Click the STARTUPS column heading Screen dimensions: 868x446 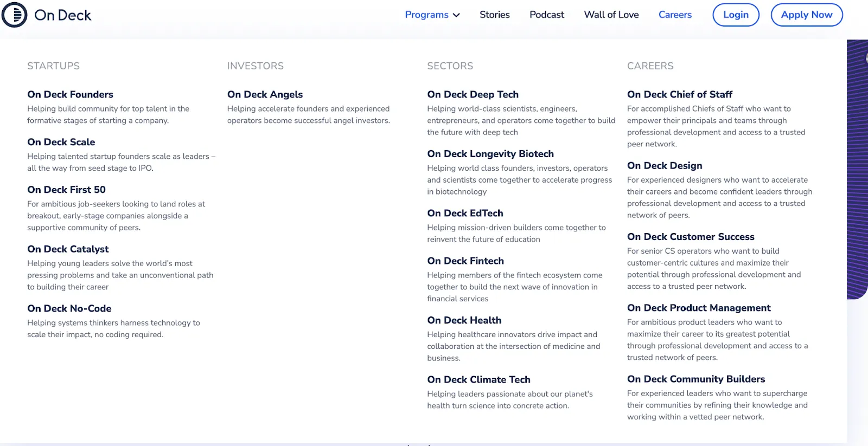[x=54, y=66]
